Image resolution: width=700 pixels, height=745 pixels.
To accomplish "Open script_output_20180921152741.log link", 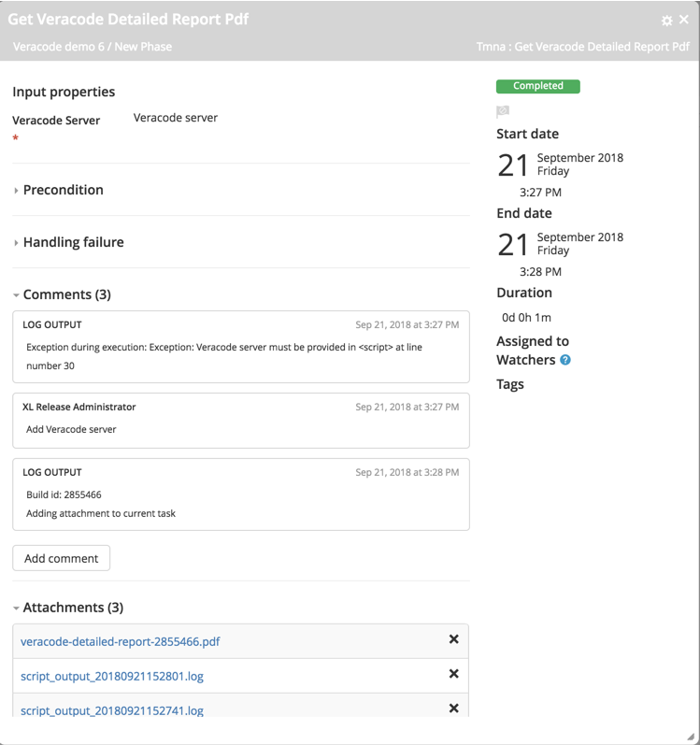I will (x=112, y=710).
